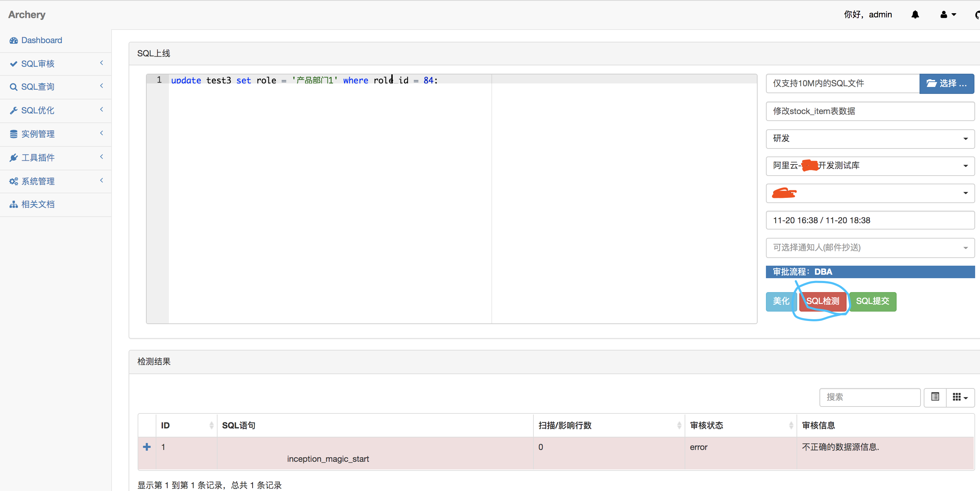Click the SQL检测 button

tap(823, 301)
